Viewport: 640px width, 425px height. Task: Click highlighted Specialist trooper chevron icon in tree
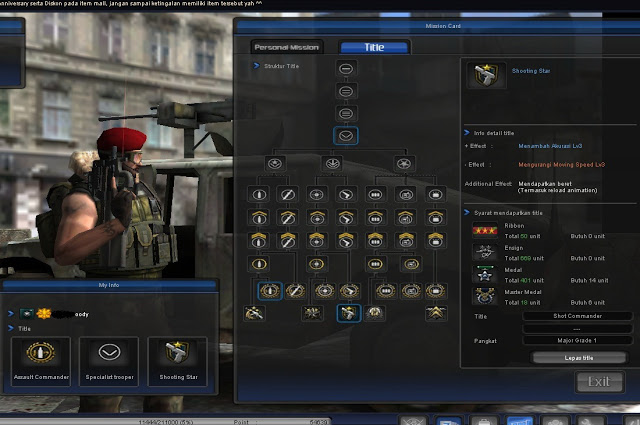pos(346,136)
